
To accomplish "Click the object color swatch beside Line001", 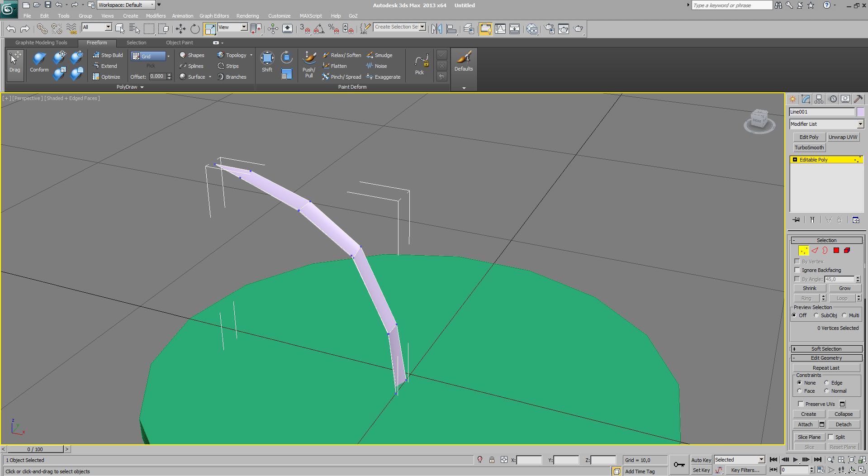I will click(860, 112).
